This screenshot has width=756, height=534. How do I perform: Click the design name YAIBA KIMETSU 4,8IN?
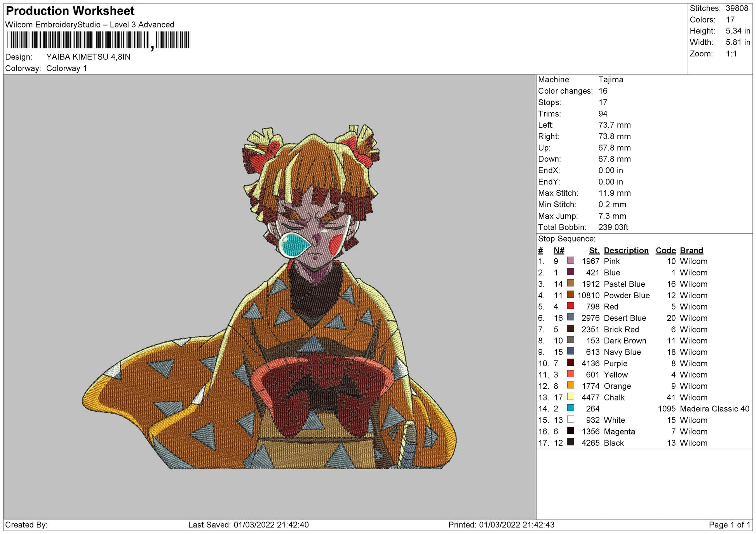point(88,57)
